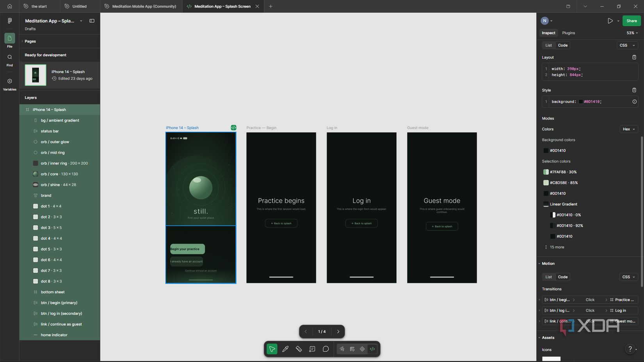Open the present options chevron next to play
Screen dimensions: 644x362
[x=618, y=21]
